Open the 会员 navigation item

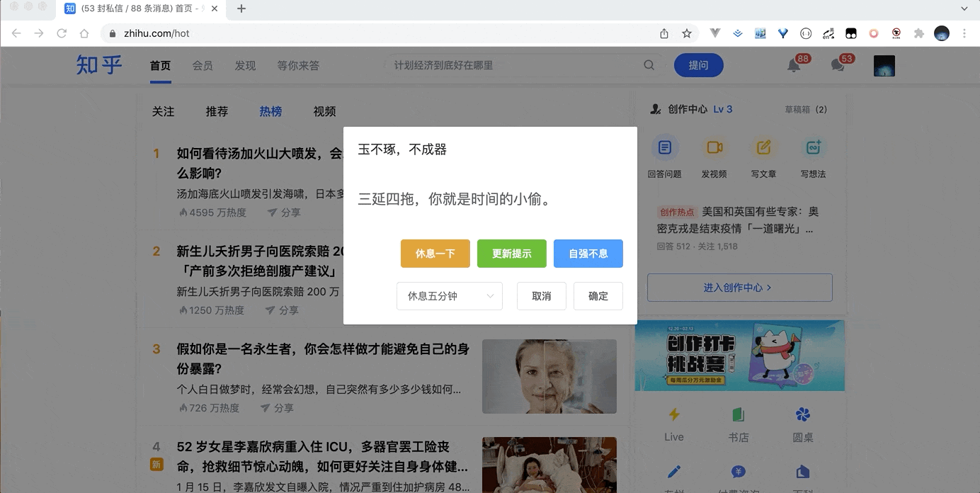(203, 65)
